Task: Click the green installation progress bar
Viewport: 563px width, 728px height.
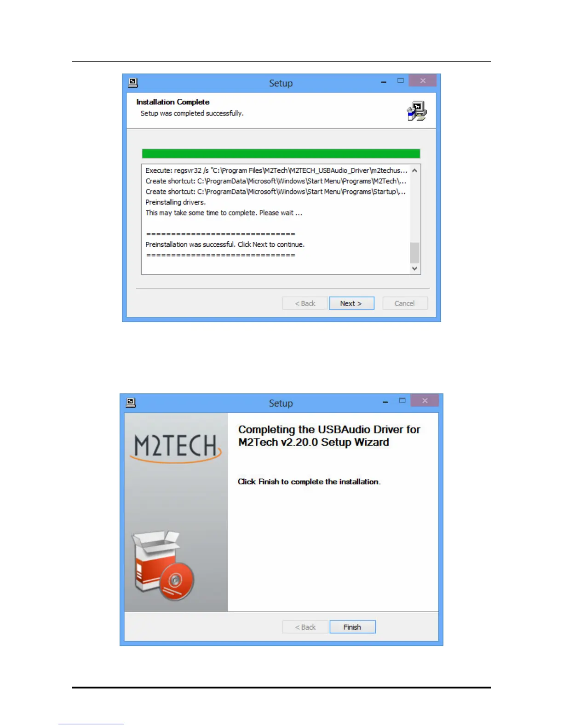Action: [x=281, y=154]
